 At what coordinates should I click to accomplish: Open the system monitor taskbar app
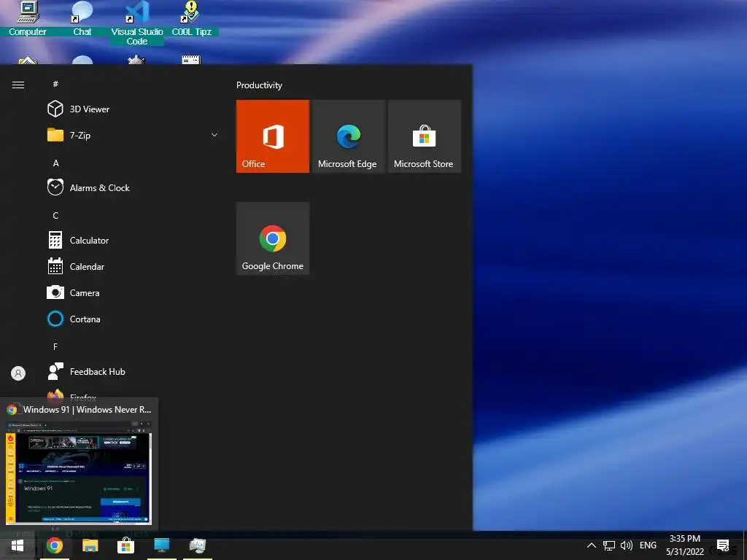197,545
